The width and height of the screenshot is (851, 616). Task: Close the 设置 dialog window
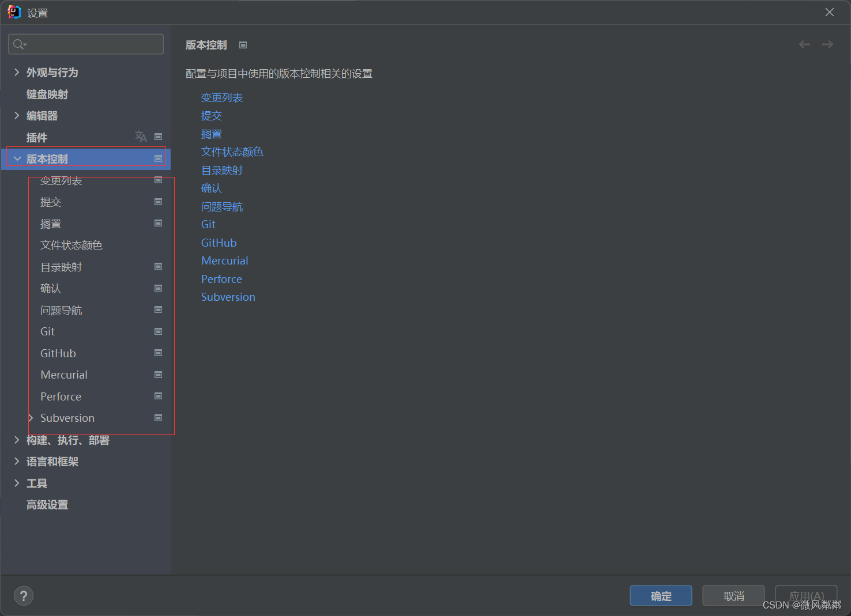(x=830, y=12)
